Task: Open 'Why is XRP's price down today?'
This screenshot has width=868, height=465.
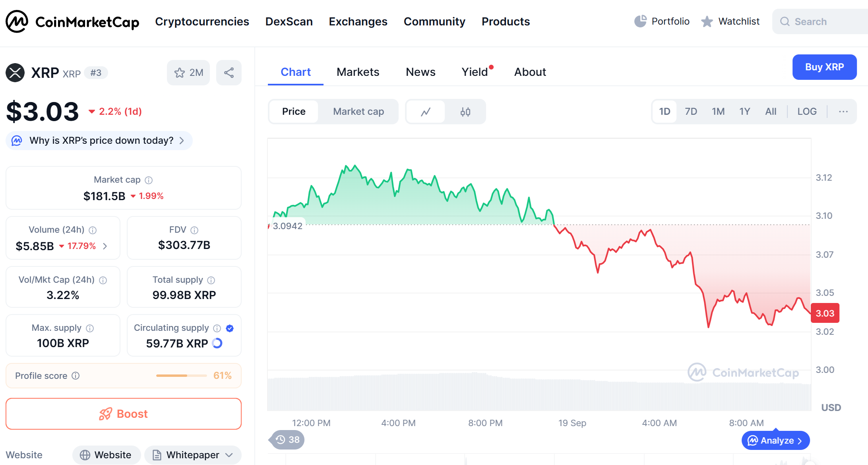Action: 99,141
